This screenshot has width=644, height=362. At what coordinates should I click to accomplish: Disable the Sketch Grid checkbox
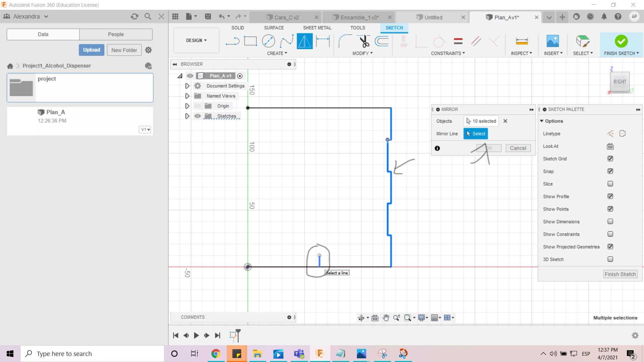click(x=610, y=159)
